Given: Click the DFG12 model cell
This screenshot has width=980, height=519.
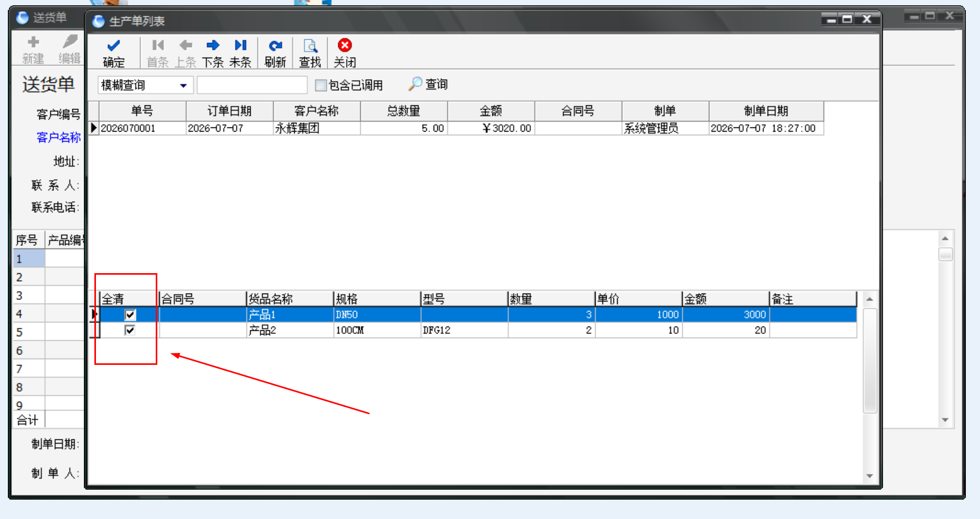Looking at the screenshot, I should coord(464,330).
